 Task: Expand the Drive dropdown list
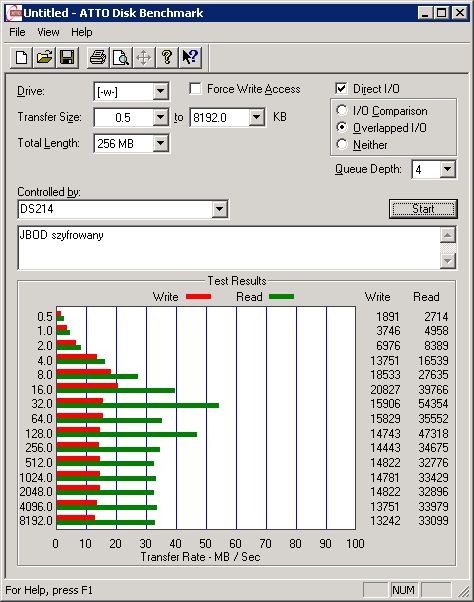[x=160, y=91]
